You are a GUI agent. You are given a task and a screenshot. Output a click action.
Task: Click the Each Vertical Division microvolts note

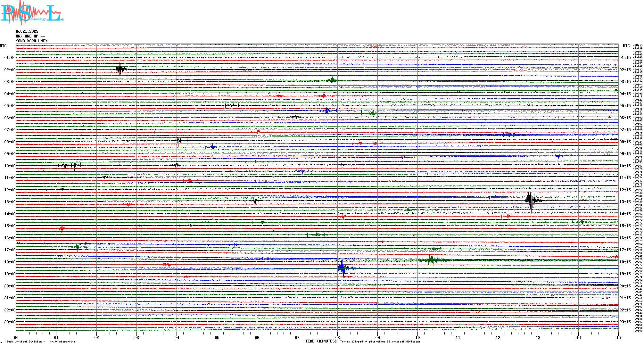pyautogui.click(x=41, y=342)
